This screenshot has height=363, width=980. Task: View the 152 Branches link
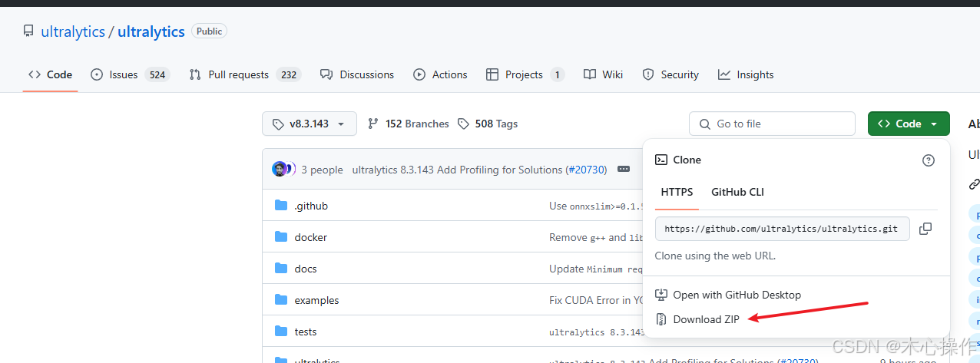pos(409,124)
